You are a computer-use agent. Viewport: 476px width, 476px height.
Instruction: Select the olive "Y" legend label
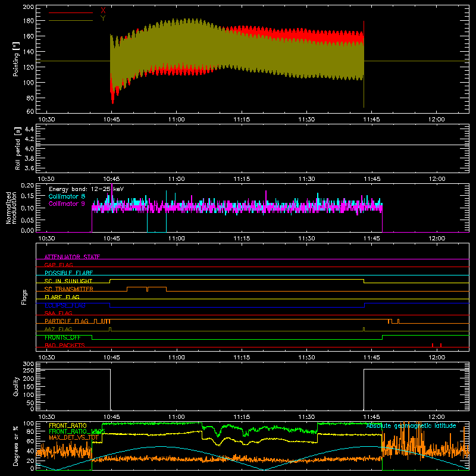click(103, 18)
